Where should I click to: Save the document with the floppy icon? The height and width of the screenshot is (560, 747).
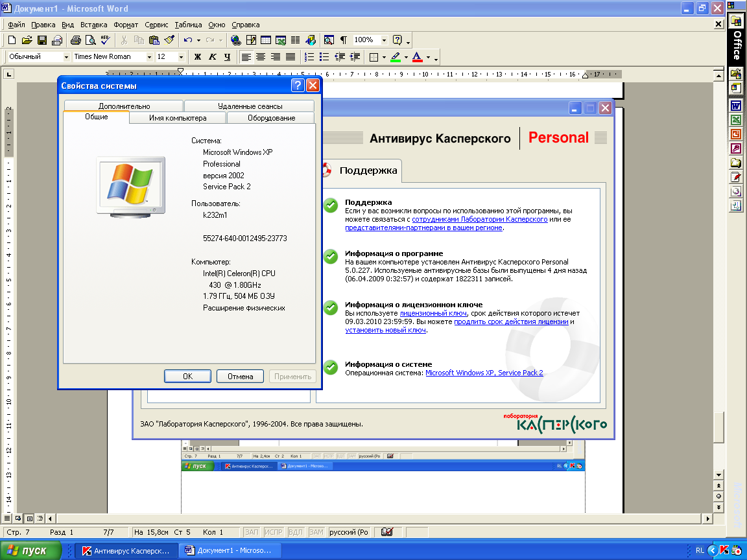pos(42,40)
